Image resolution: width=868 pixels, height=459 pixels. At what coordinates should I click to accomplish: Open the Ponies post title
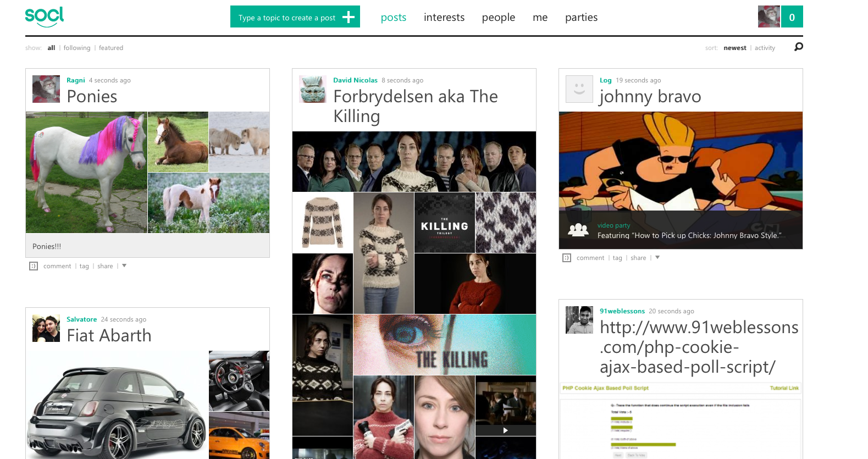tap(92, 97)
